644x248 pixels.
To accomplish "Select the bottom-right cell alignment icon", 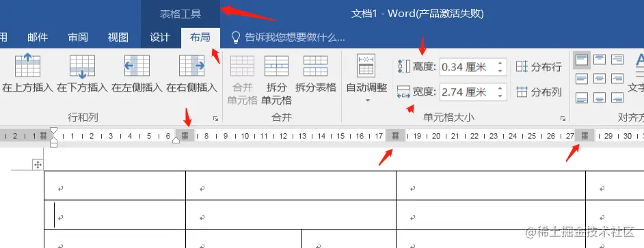I will pos(617,97).
